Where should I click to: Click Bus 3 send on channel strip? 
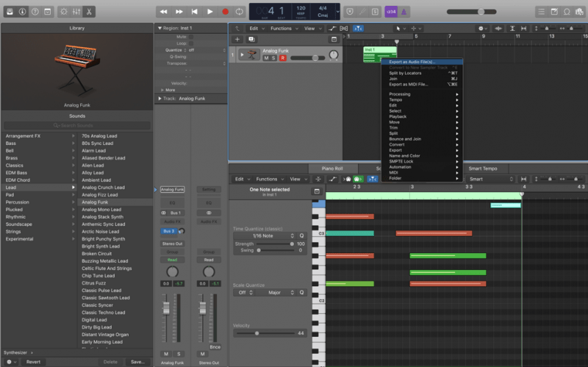pos(169,231)
